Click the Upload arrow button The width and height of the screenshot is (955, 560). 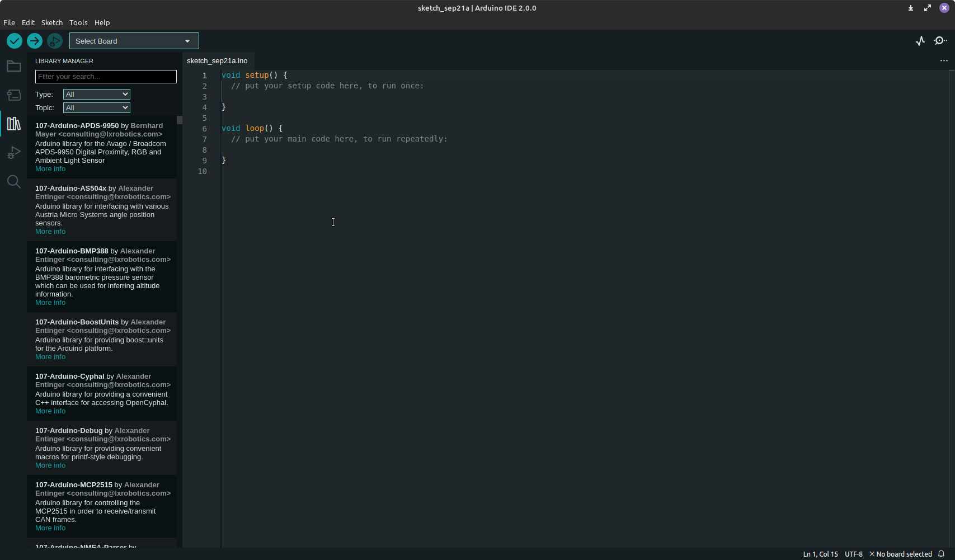point(35,41)
